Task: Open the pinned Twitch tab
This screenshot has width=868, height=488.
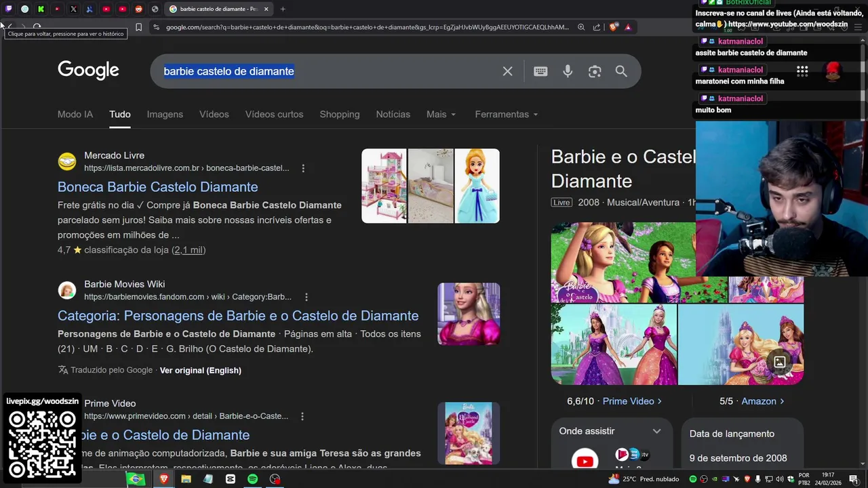Action: click(8, 9)
